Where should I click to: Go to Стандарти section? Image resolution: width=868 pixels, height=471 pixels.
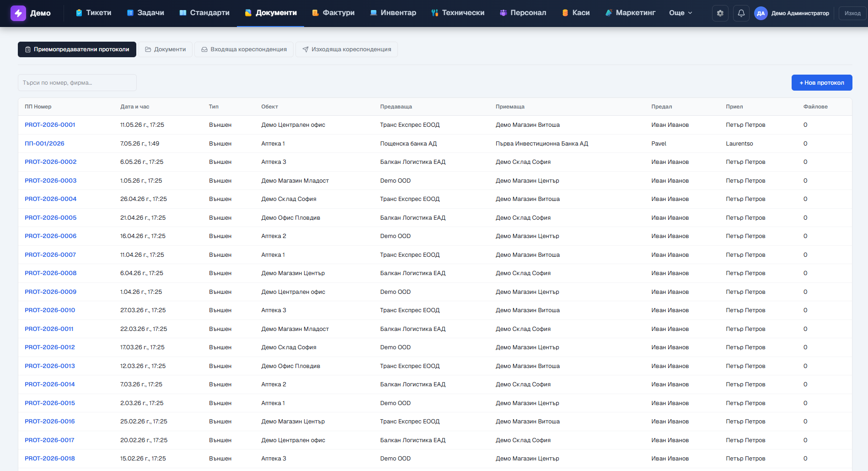click(x=204, y=13)
